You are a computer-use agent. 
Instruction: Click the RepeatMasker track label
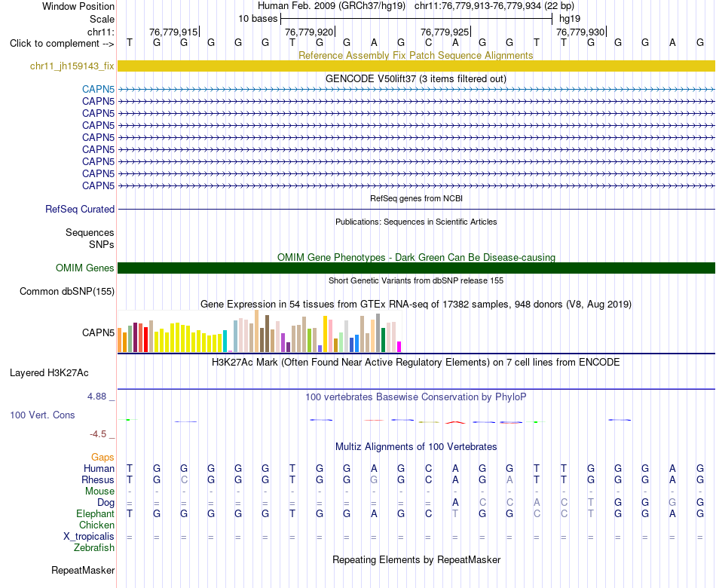tap(83, 570)
